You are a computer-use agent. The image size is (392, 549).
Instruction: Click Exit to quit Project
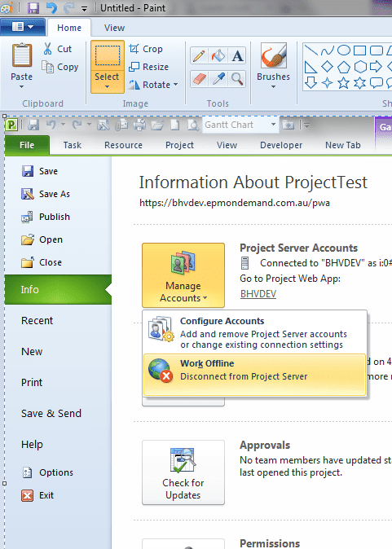(37, 495)
